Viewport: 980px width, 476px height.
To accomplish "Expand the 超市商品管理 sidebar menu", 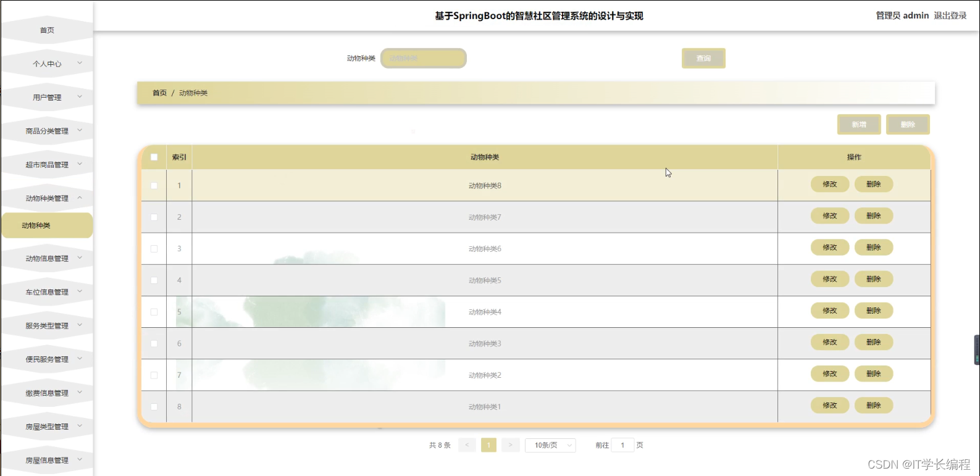I will 47,165.
